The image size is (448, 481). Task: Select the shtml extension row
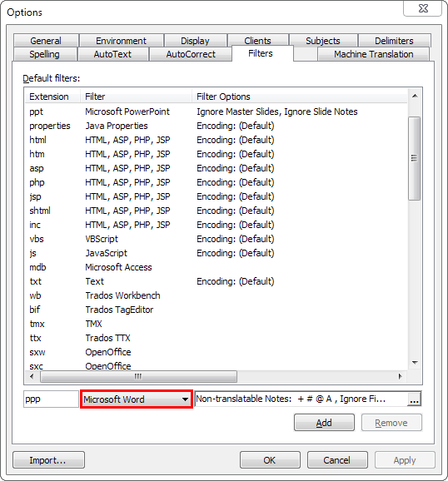[217, 211]
